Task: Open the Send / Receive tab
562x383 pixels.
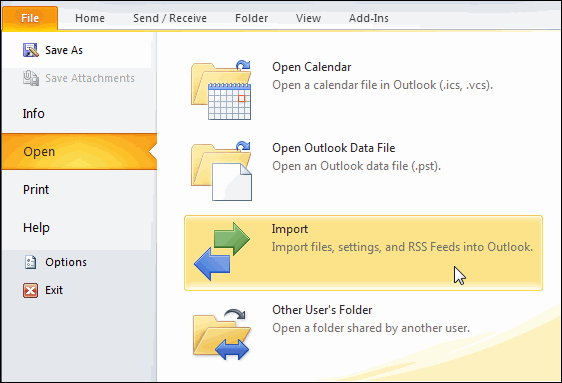Action: coord(170,18)
